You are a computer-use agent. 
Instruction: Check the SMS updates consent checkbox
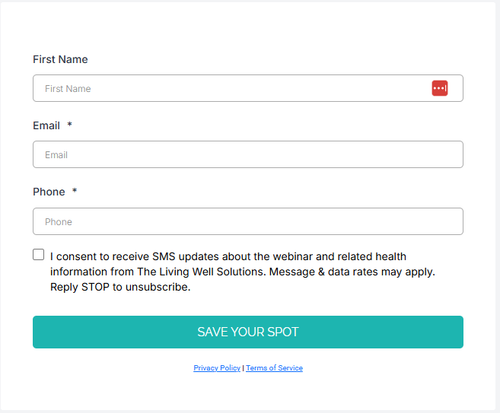pyautogui.click(x=38, y=254)
